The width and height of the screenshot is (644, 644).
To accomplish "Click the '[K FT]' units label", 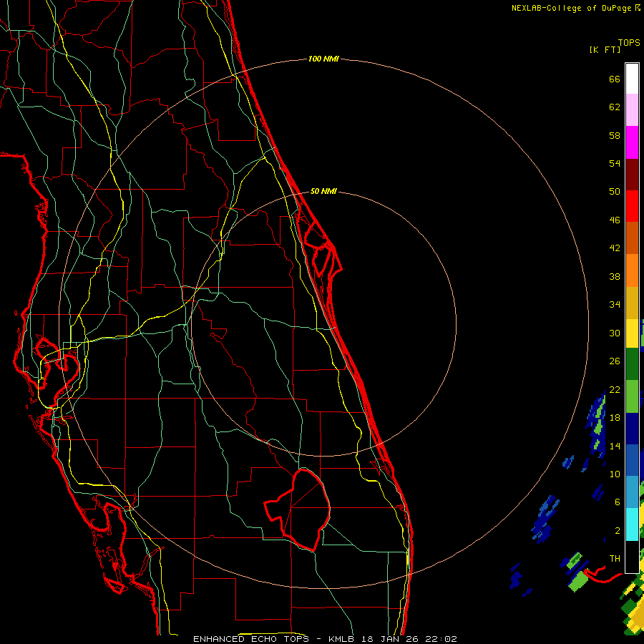I will click(605, 49).
